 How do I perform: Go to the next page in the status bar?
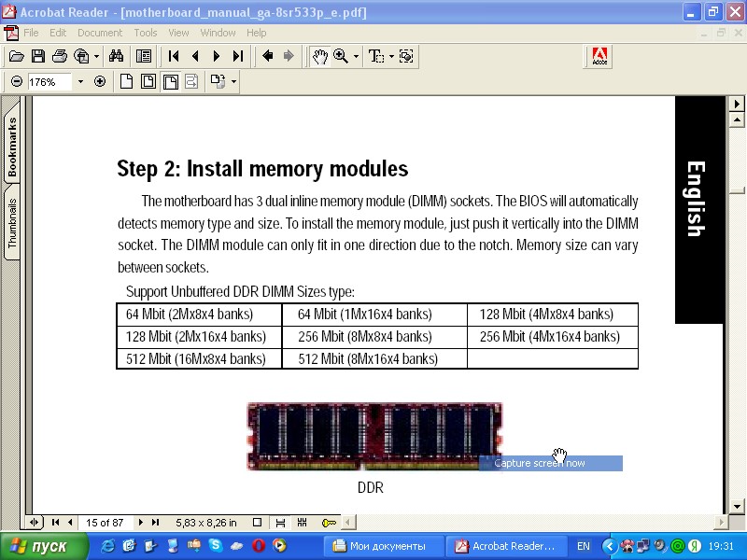coord(141,523)
